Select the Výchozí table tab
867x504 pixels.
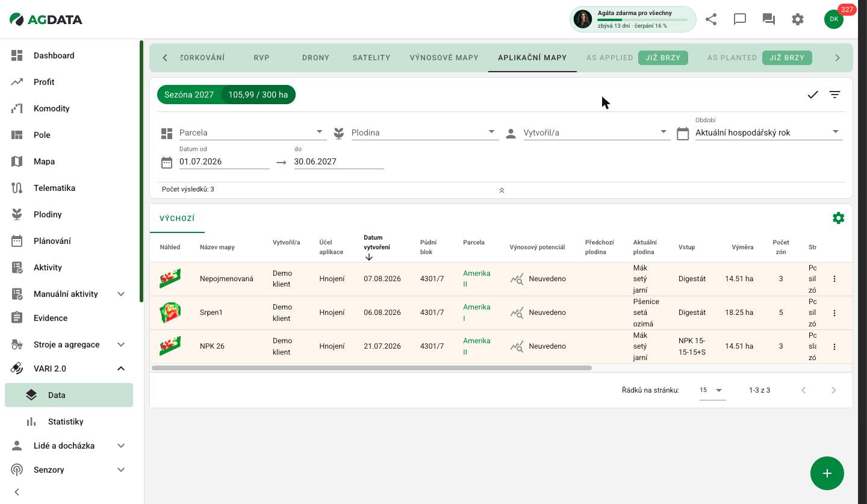coord(177,219)
